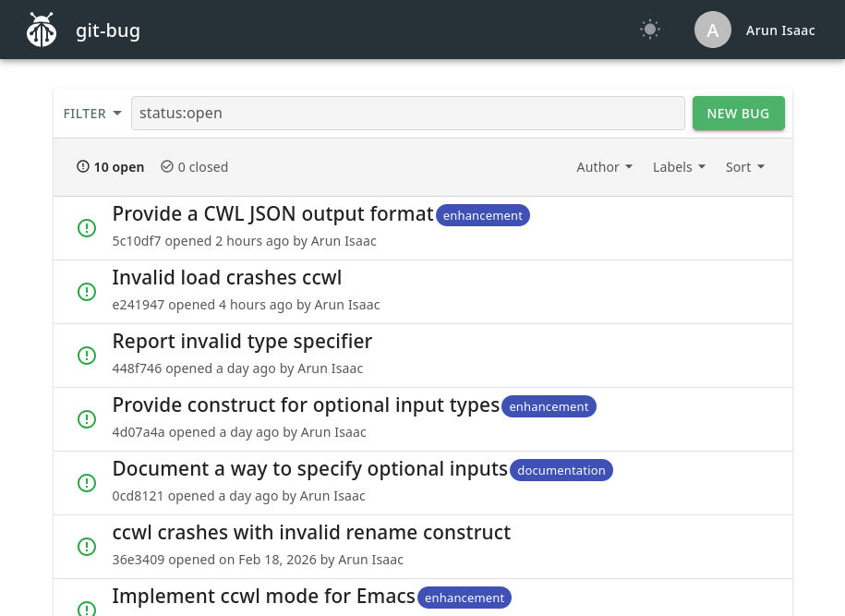This screenshot has height=616, width=845.
Task: Click the user avatar circle 'A'
Action: [x=712, y=30]
